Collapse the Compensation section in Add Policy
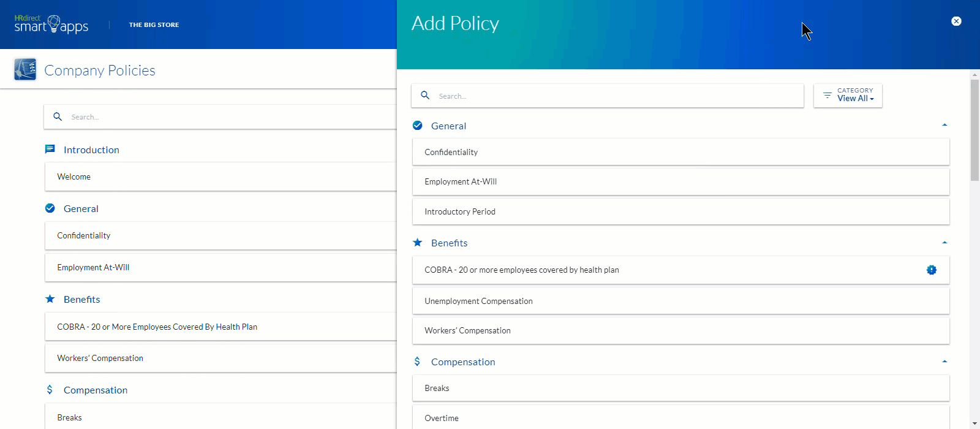Screen dimensions: 980x429 [x=944, y=362]
